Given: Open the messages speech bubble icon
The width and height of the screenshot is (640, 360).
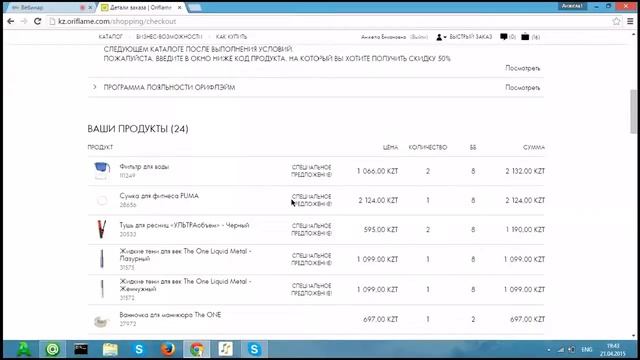Looking at the screenshot, I should (504, 37).
